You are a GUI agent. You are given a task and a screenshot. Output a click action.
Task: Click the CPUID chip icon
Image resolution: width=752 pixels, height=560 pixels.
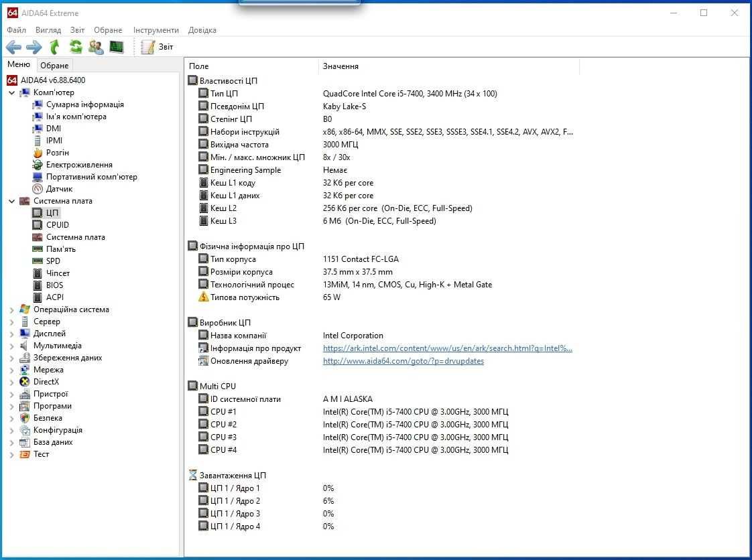coord(38,225)
